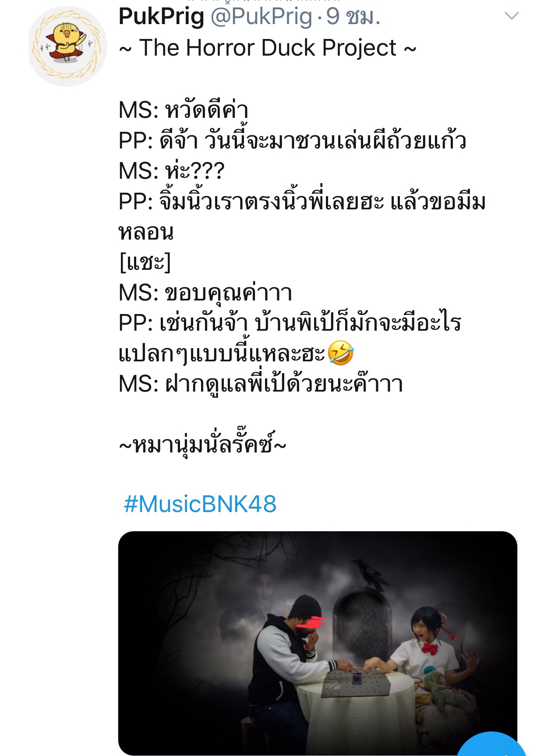Image resolution: width=544 pixels, height=756 pixels.
Task: Click the laughing emoji in the tweet
Action: pyautogui.click(x=341, y=353)
